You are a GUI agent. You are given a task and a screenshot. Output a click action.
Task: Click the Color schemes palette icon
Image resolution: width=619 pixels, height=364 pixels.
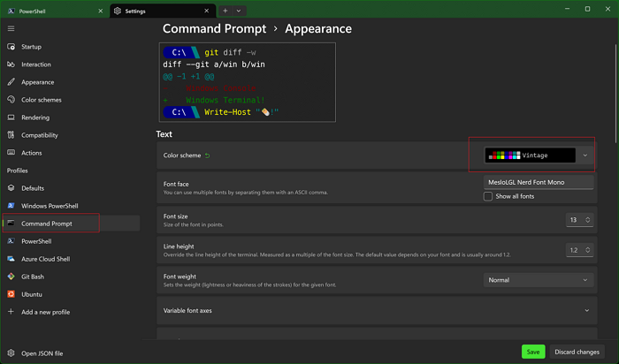click(11, 100)
